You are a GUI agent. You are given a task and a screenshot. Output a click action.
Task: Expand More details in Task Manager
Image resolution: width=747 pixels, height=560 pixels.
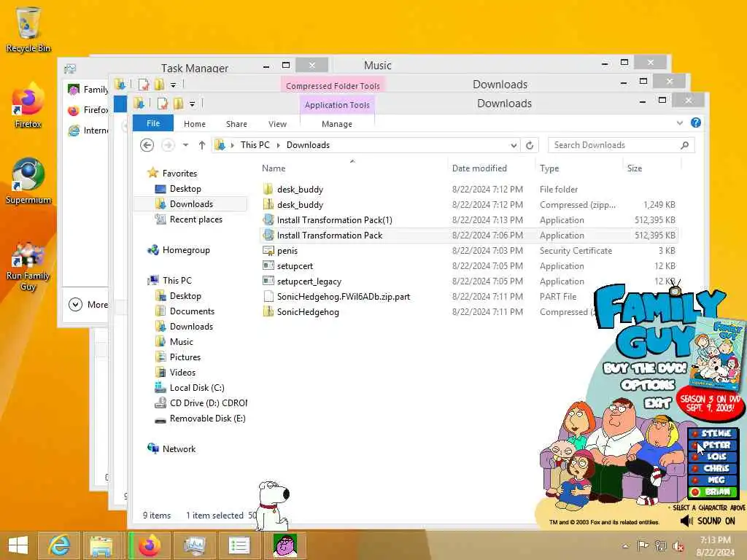tap(88, 304)
